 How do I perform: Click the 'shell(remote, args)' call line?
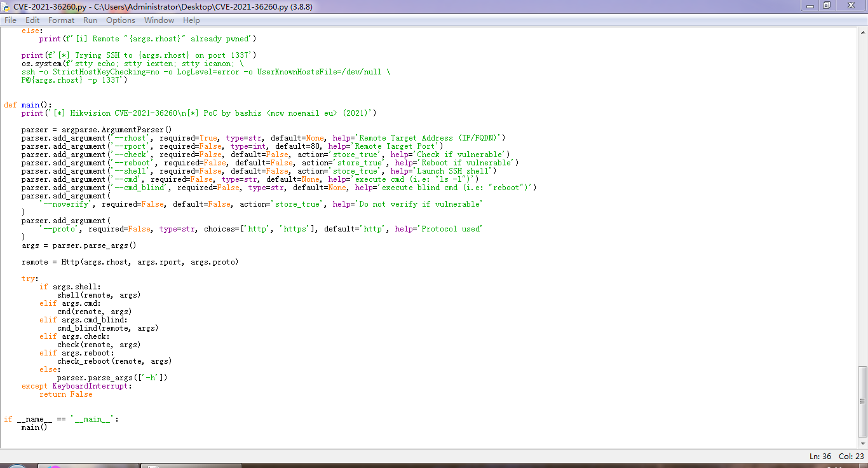(98, 295)
